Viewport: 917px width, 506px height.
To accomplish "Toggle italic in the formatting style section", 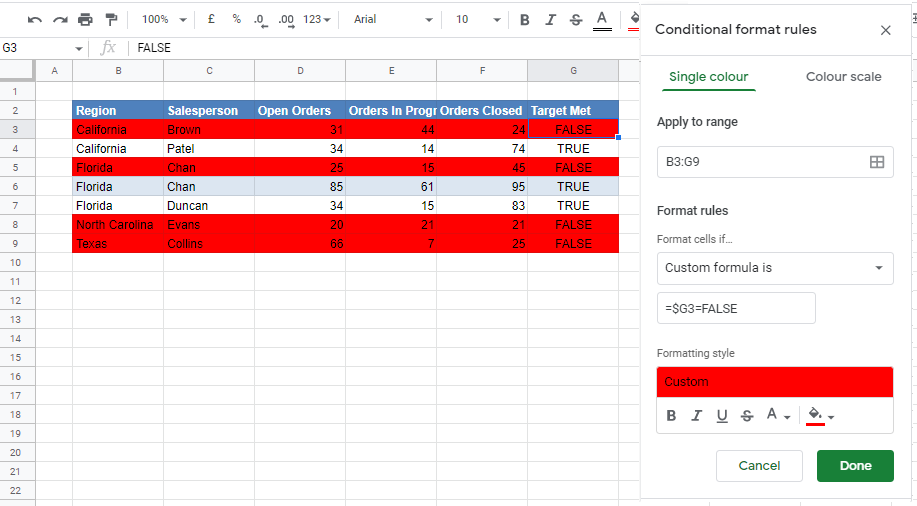I will tap(696, 416).
